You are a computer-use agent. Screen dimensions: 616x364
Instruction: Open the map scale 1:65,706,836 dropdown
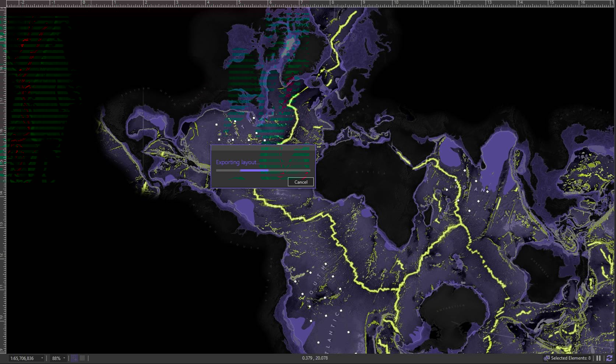click(42, 358)
